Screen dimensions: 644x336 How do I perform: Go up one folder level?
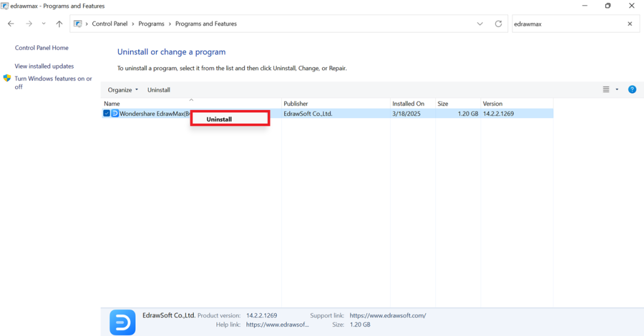pos(59,24)
